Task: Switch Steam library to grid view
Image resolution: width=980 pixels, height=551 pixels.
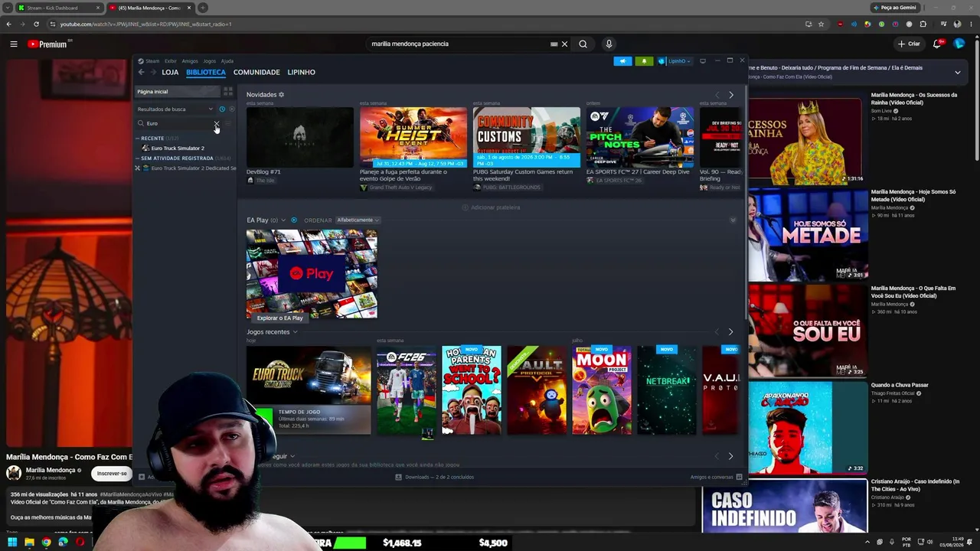Action: [227, 92]
